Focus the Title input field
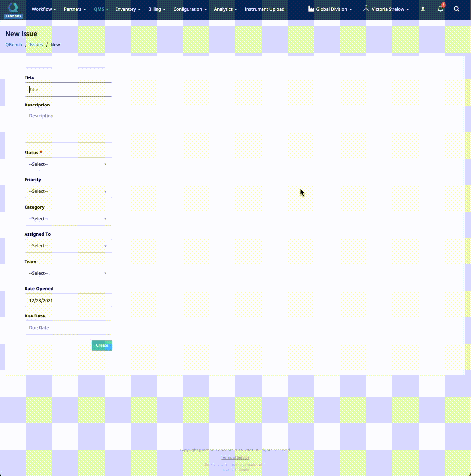This screenshot has height=476, width=471. pos(68,89)
